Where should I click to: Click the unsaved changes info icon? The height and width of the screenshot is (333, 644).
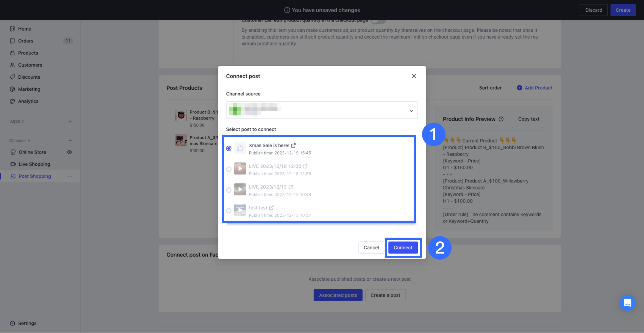[287, 10]
